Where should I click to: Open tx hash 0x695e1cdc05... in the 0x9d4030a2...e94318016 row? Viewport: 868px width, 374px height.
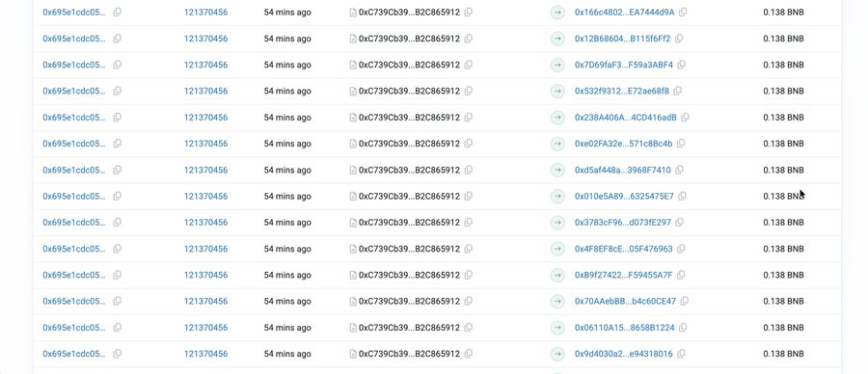[x=73, y=354]
